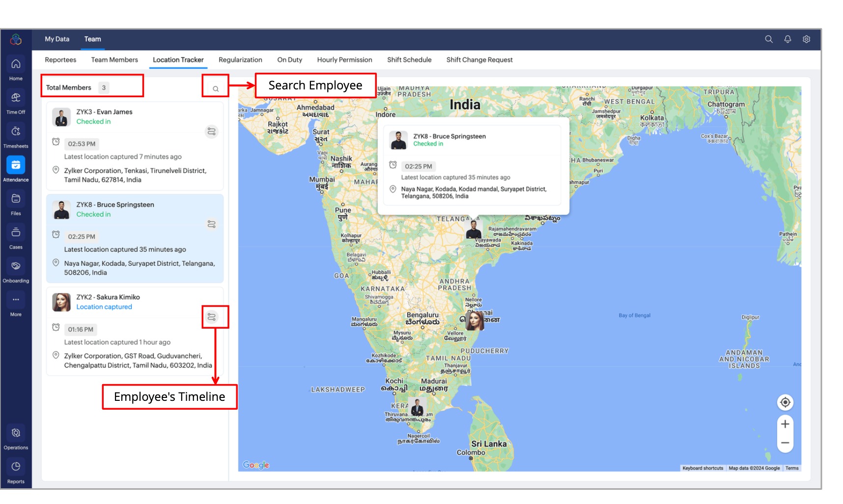This screenshot has height=504, width=843.
Task: Open the global search in top bar
Action: click(769, 39)
